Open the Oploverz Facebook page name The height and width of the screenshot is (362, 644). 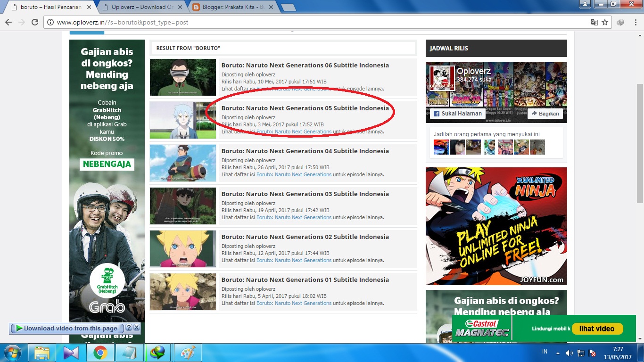[474, 71]
